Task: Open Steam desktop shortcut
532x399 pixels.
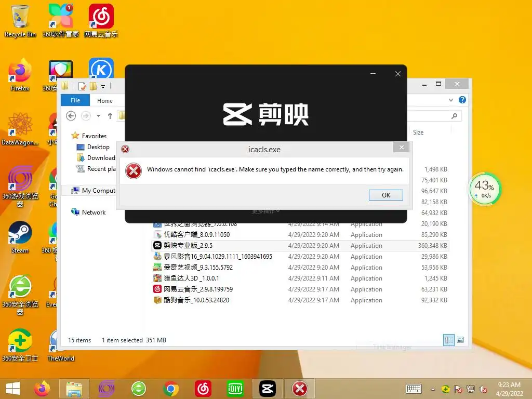Action: point(20,237)
